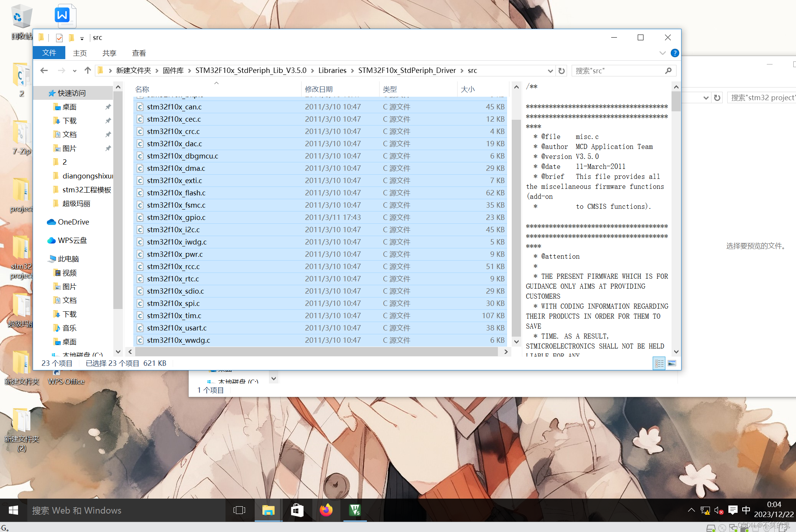Toggle the Chinese input method indicator

[x=746, y=510]
